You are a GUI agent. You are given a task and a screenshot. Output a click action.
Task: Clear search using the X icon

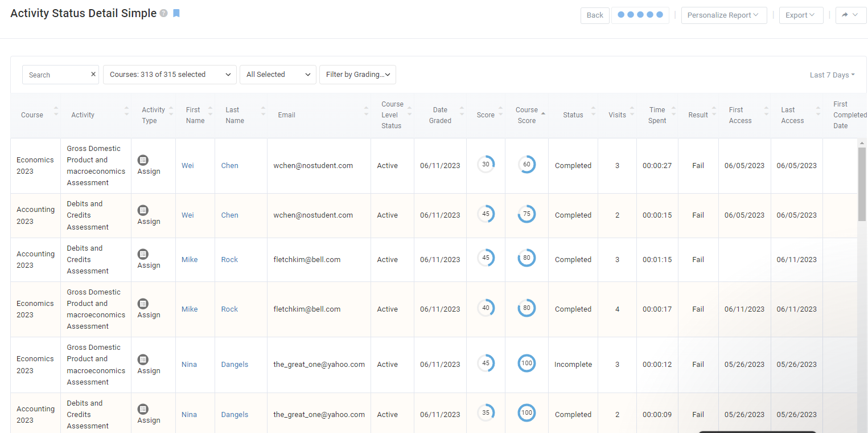pyautogui.click(x=93, y=75)
